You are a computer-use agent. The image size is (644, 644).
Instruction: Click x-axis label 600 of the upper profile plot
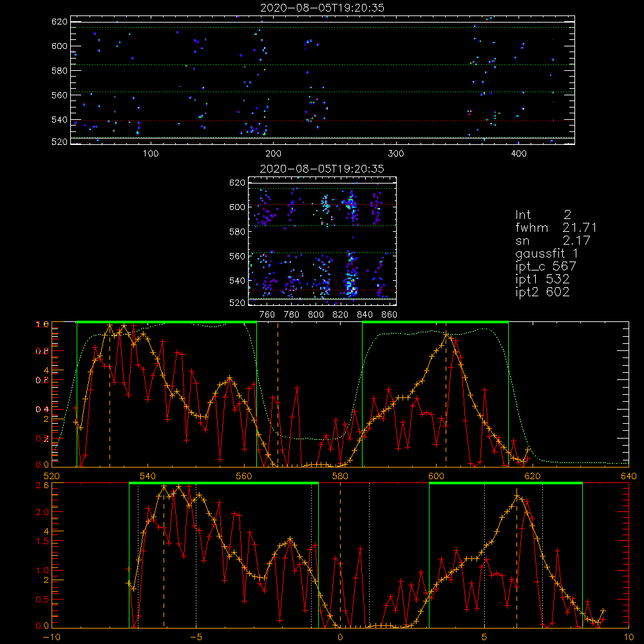pos(436,476)
